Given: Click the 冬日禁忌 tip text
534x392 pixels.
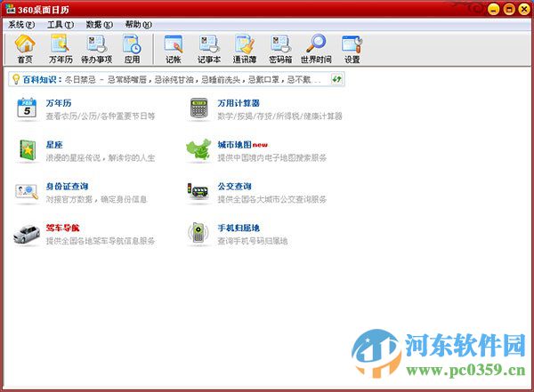Looking at the screenshot, I should pos(192,80).
